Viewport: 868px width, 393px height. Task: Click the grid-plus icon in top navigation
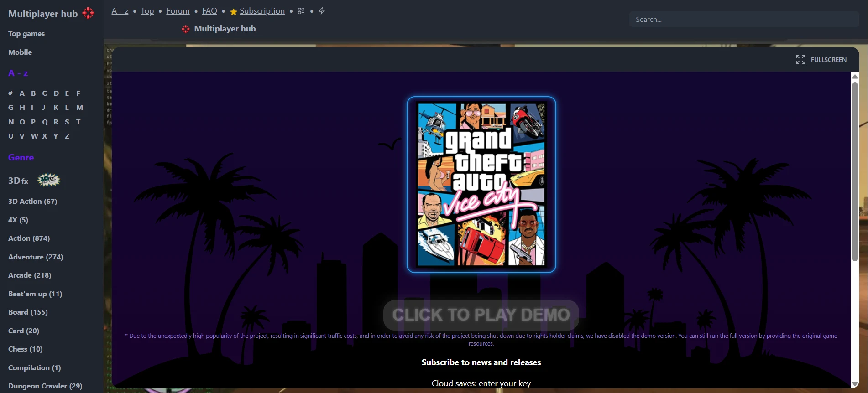(x=301, y=11)
